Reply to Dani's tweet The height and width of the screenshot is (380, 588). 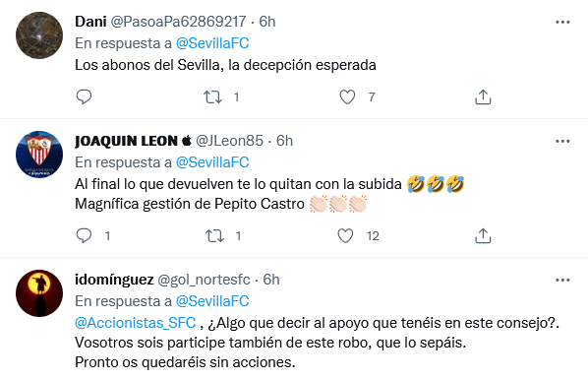click(x=84, y=96)
